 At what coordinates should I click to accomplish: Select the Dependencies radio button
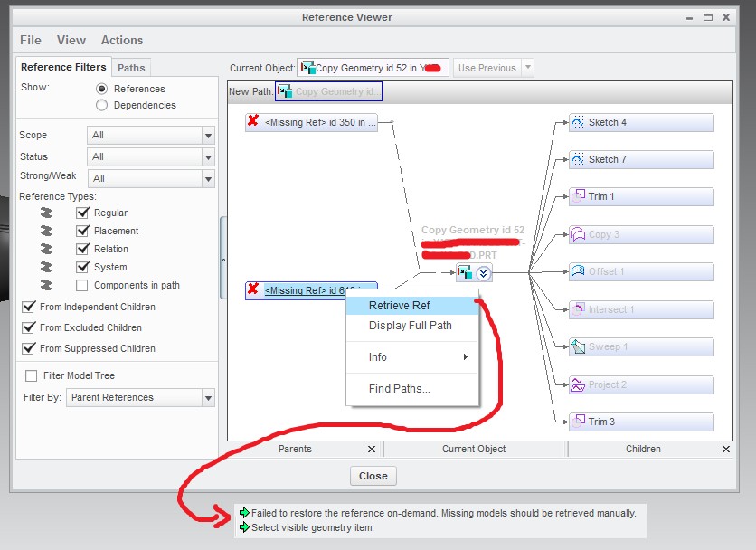[101, 105]
